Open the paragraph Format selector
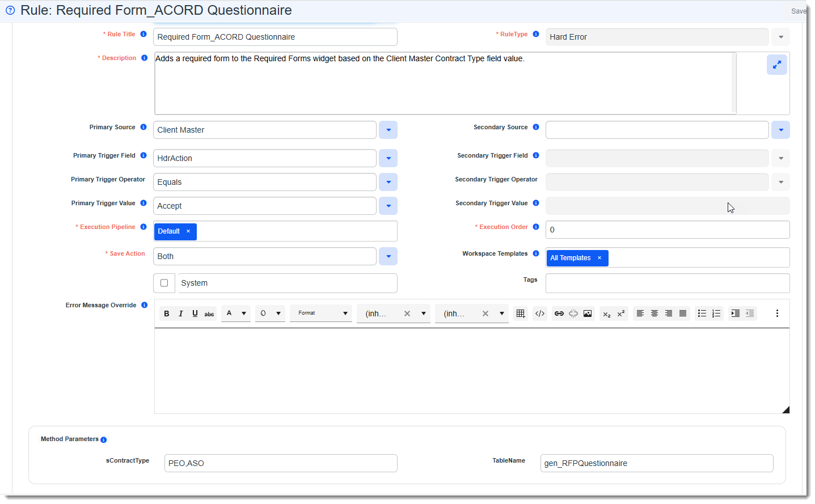 (320, 313)
